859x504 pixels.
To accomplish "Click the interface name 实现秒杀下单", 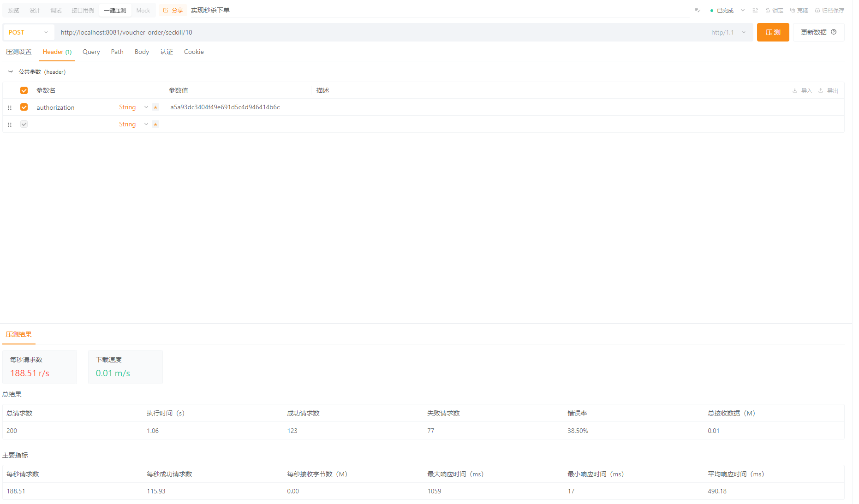I will 210,10.
